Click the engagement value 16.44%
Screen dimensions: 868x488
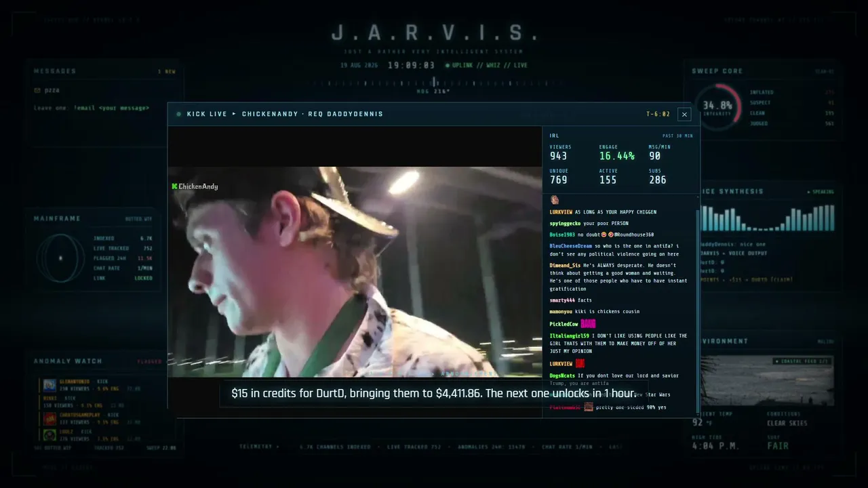617,156
